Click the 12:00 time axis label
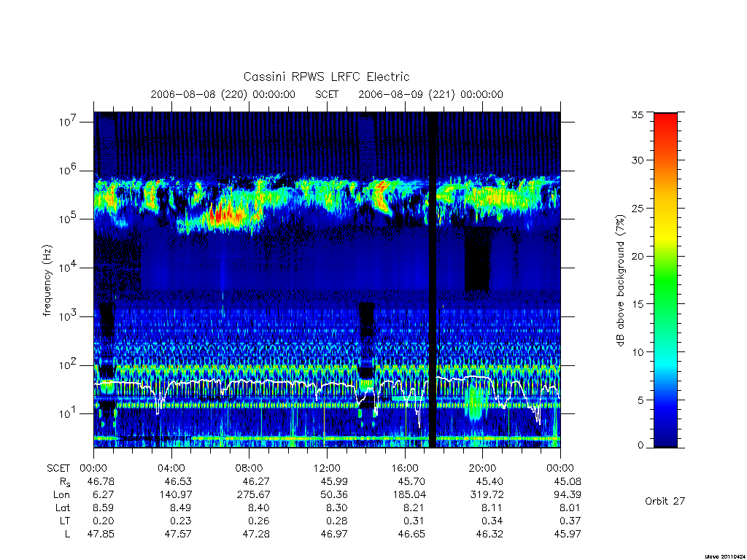The height and width of the screenshot is (560, 747). tap(327, 468)
